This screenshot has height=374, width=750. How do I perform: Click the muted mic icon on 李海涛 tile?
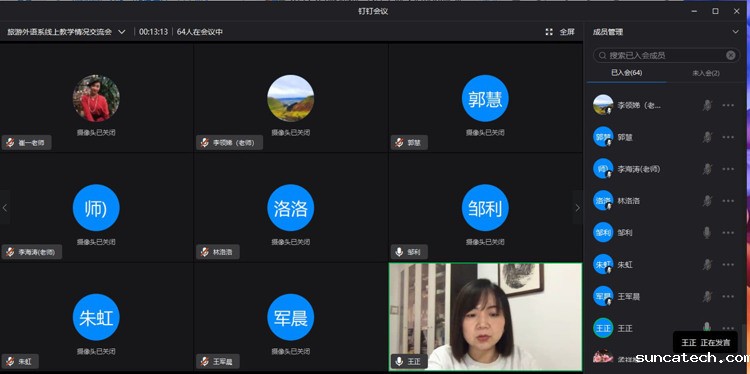pos(10,252)
